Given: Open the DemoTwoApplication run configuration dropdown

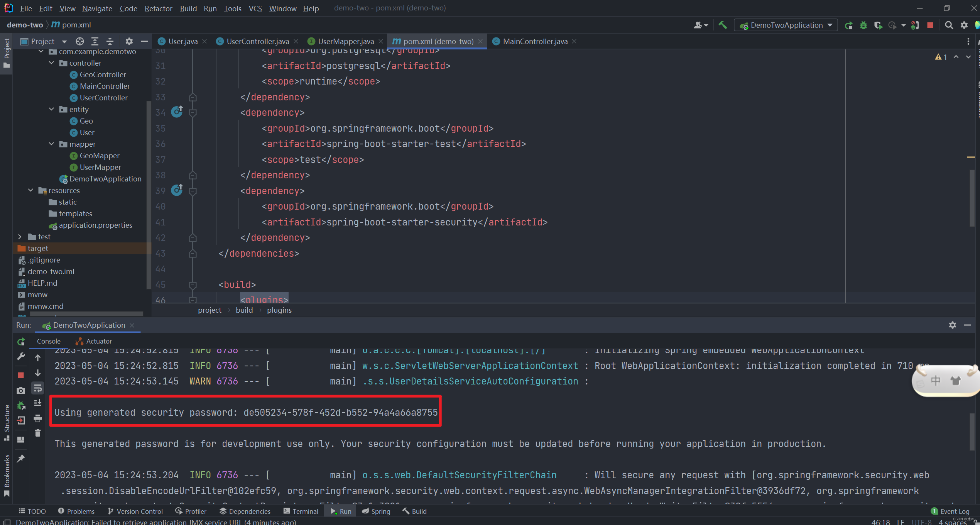Looking at the screenshot, I should coord(786,25).
